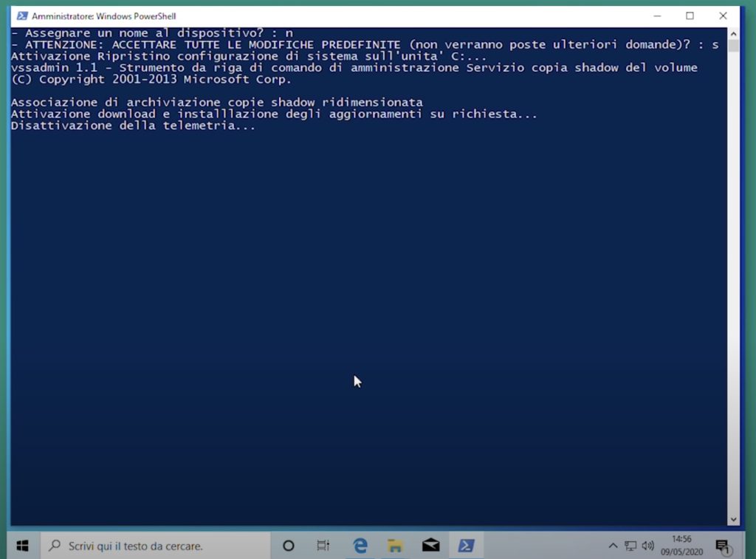Click the vertical scrollbar track in PowerShell
The height and width of the screenshot is (559, 756).
[x=733, y=281]
